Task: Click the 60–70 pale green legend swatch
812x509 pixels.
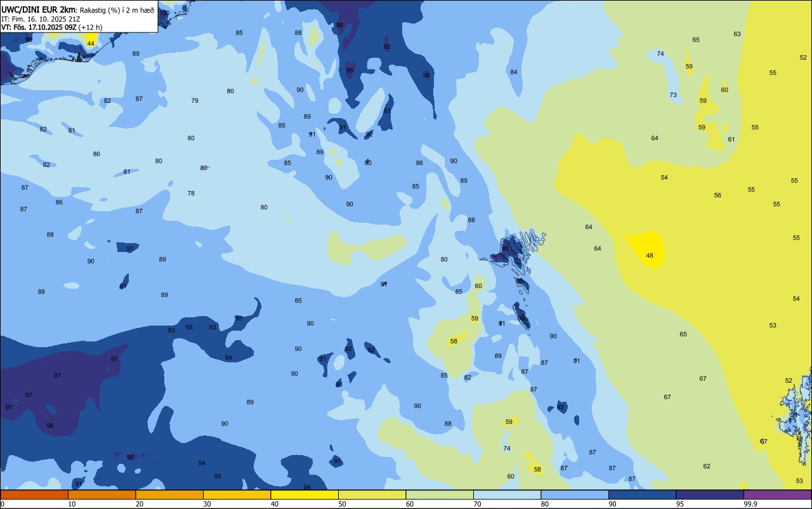Action: [x=440, y=494]
